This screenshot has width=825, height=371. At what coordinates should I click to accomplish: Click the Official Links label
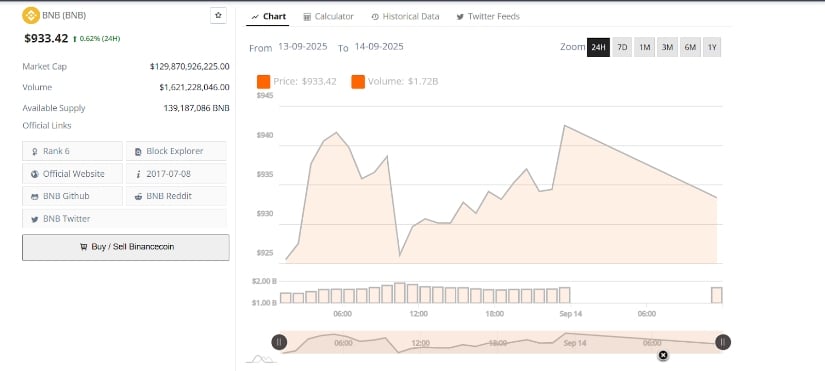click(47, 125)
